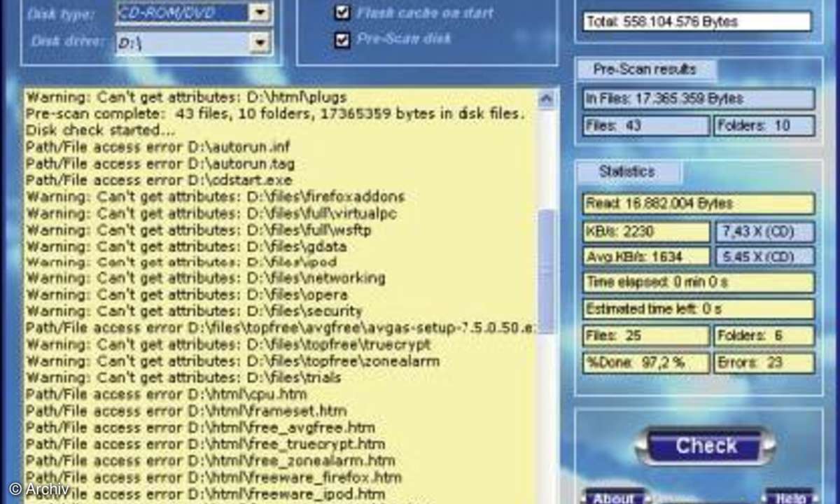Click the Read 16.882.004 Bytes field
This screenshot has width=840, height=504.
coord(699,204)
